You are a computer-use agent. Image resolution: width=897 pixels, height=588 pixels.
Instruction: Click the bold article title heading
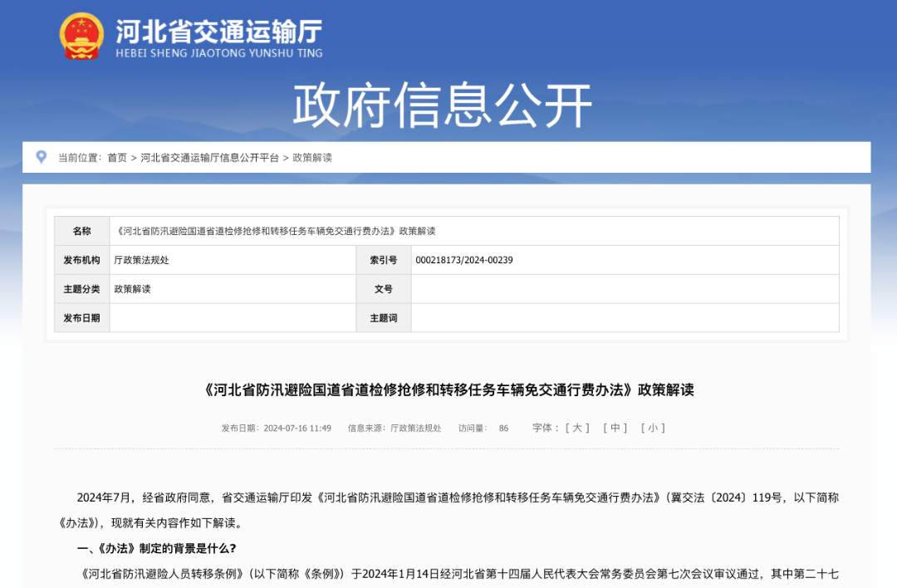tap(448, 390)
